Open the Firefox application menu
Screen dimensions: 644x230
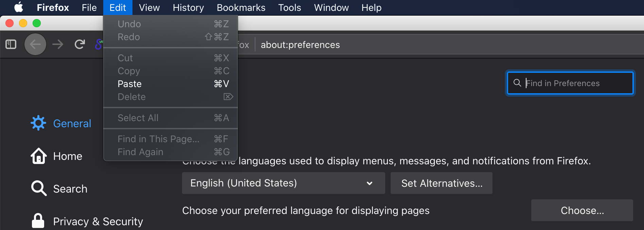(x=53, y=7)
